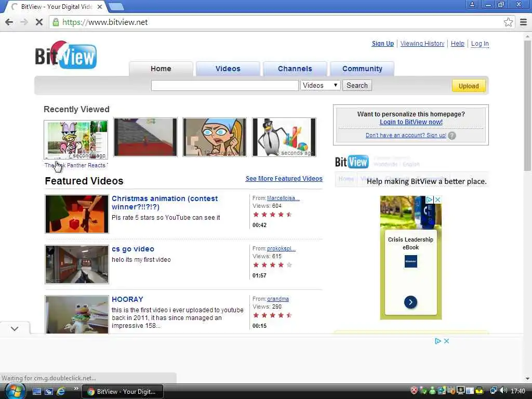532x399 pixels.
Task: Open the Chrome hamburger menu
Action: coord(523,22)
